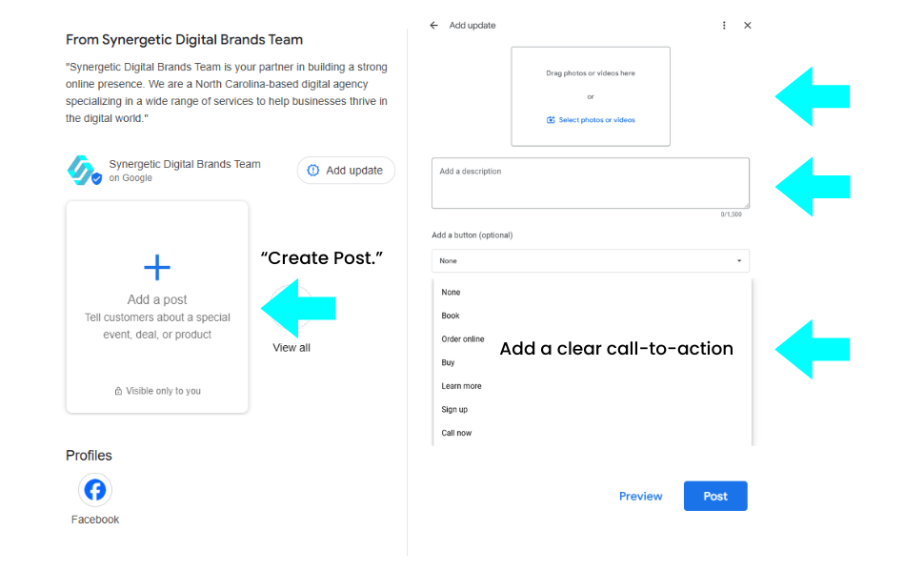924x572 pixels.
Task: Select Book from the button options
Action: pos(451,316)
